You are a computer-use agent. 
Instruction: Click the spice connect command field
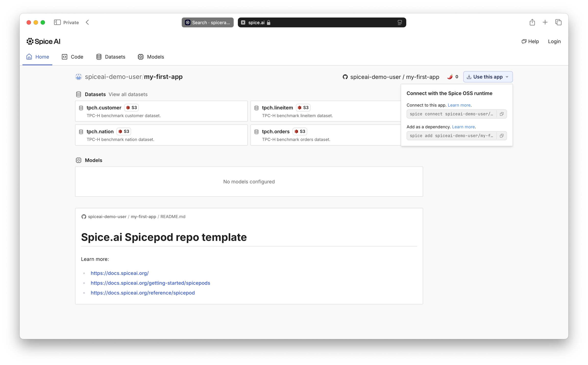(451, 114)
